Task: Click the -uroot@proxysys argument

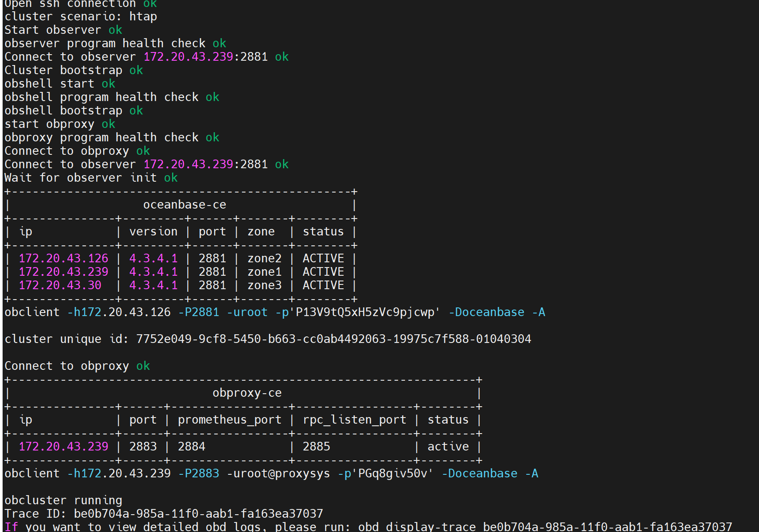Action: (x=278, y=474)
